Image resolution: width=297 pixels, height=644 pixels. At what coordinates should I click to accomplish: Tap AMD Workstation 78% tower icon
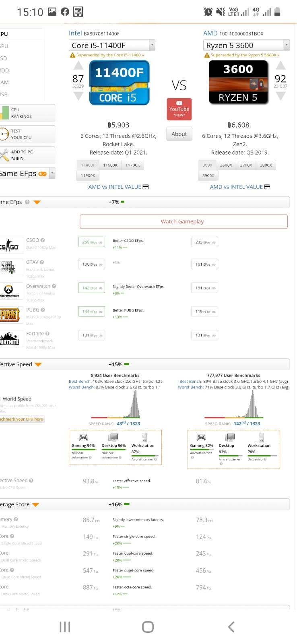click(x=262, y=437)
